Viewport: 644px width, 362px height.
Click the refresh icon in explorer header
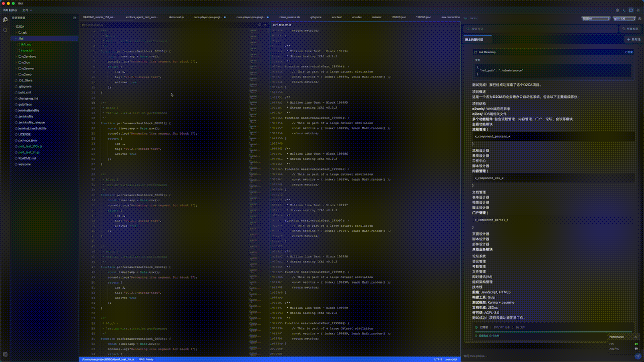click(74, 18)
